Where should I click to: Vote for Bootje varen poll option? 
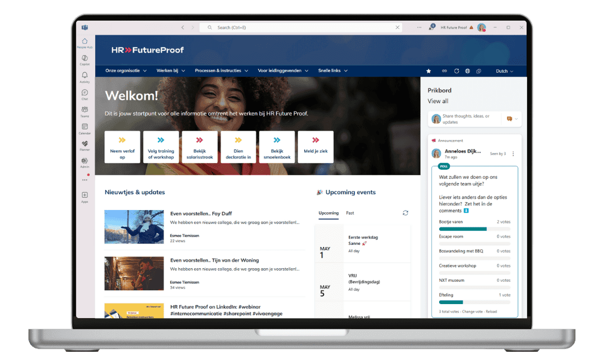pos(474,225)
